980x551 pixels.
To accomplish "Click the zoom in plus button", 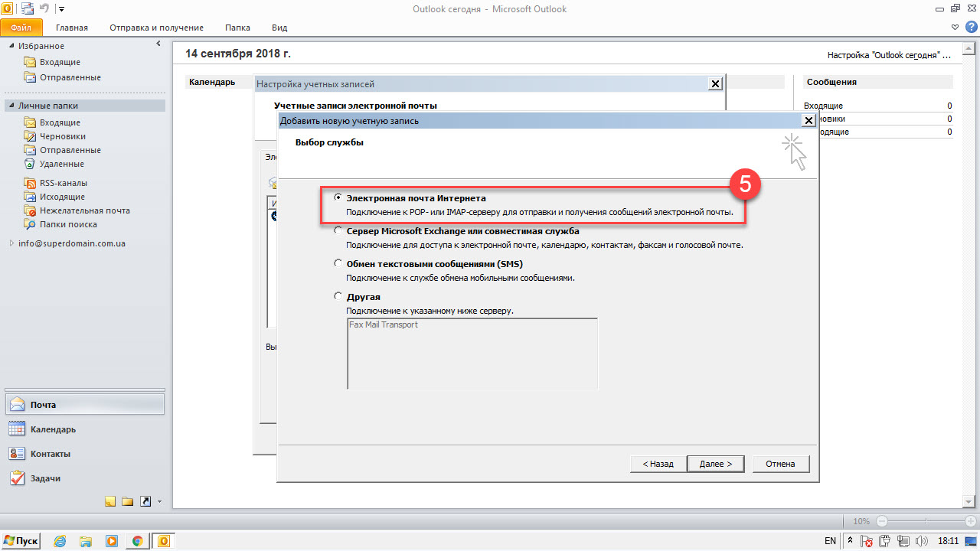I will point(971,521).
